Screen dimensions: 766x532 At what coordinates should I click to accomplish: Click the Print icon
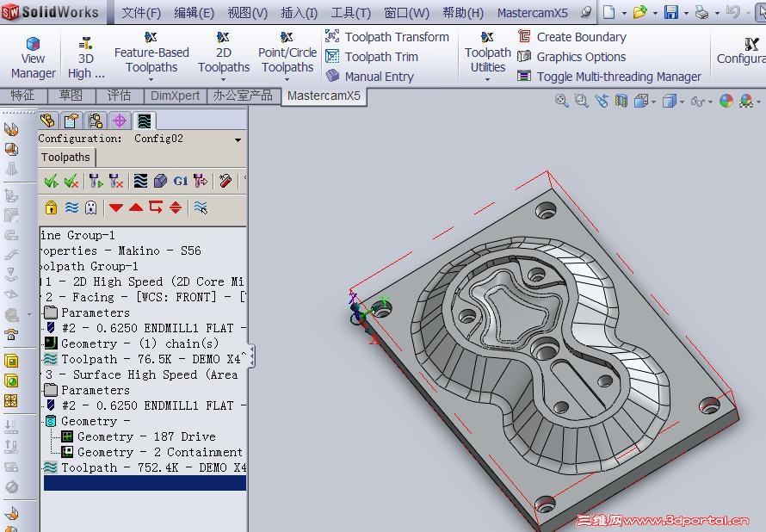(702, 12)
